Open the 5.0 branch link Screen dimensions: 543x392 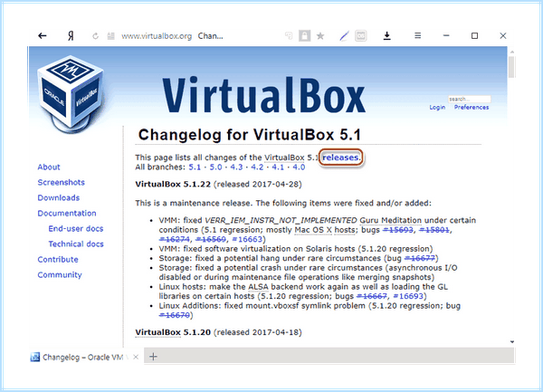[215, 167]
